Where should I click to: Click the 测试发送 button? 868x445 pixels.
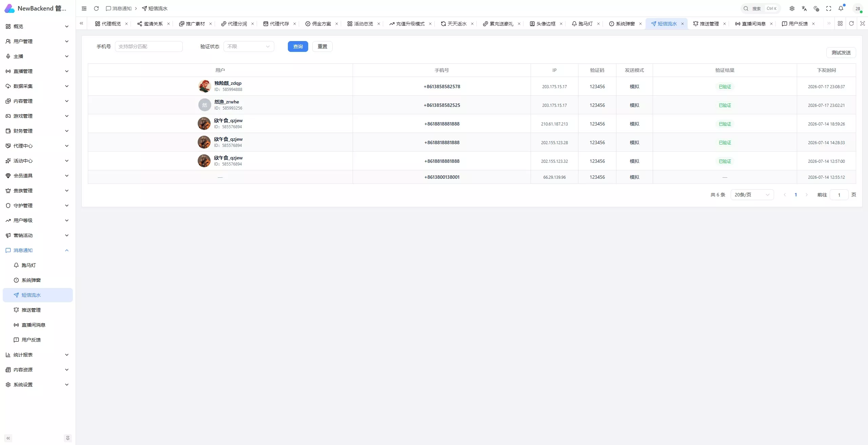[841, 53]
